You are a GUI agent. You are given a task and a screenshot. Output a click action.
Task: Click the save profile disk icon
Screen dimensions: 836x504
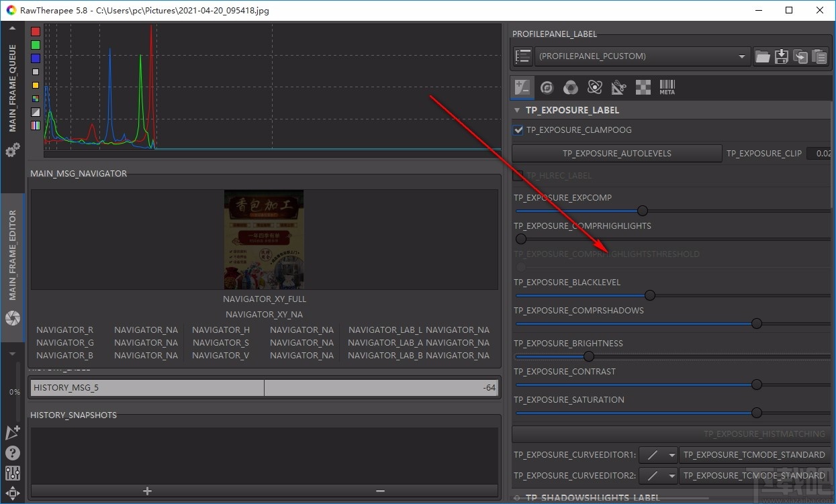781,56
